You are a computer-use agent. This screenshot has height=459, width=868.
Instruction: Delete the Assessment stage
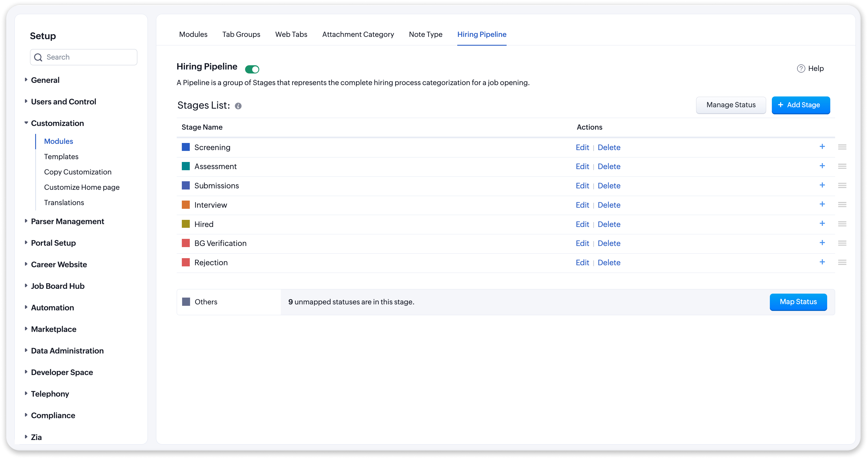coord(609,167)
